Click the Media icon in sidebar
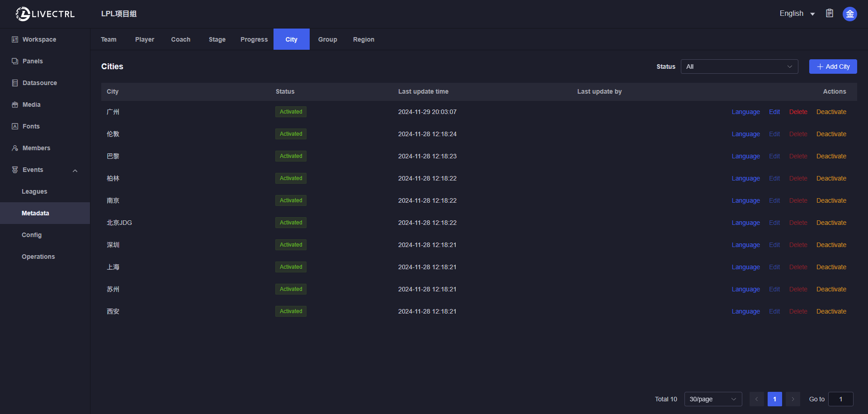Screen dimensions: 868x414 click(x=15, y=105)
